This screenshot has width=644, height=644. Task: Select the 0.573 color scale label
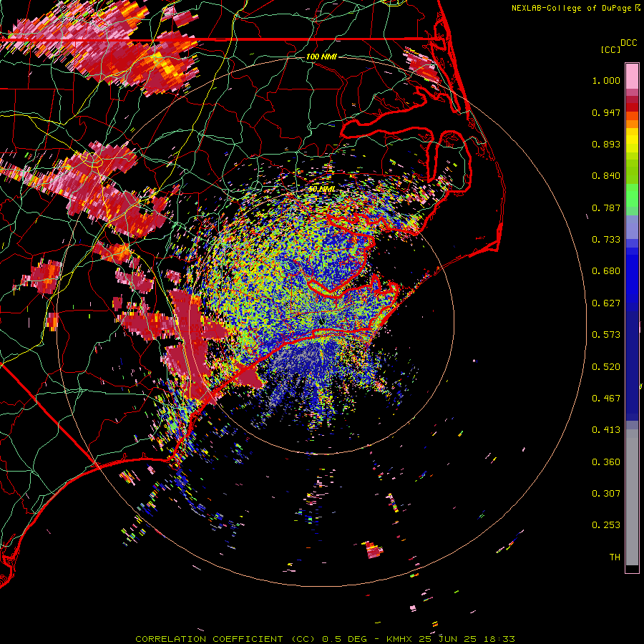(606, 335)
